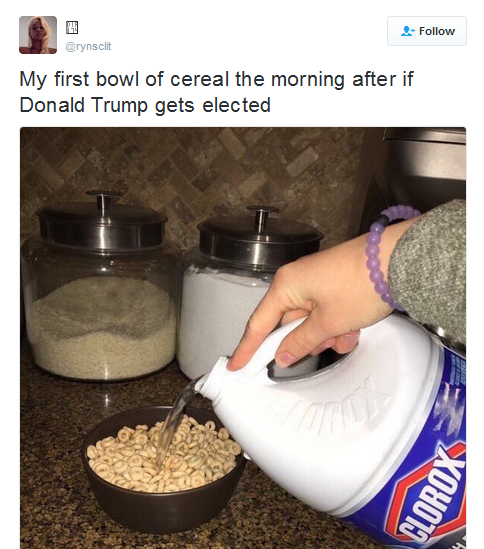Click the add-person icon inside Follow
This screenshot has height=549, width=484.
click(408, 31)
